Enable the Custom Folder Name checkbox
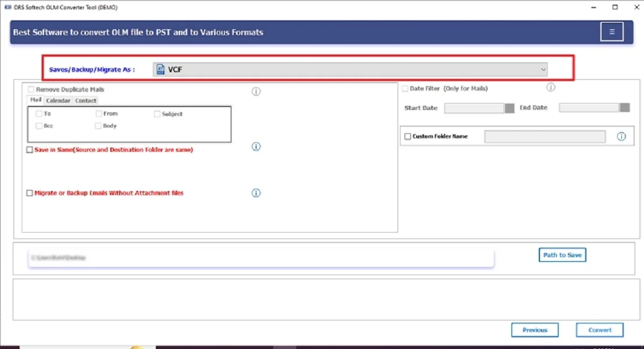 point(407,136)
